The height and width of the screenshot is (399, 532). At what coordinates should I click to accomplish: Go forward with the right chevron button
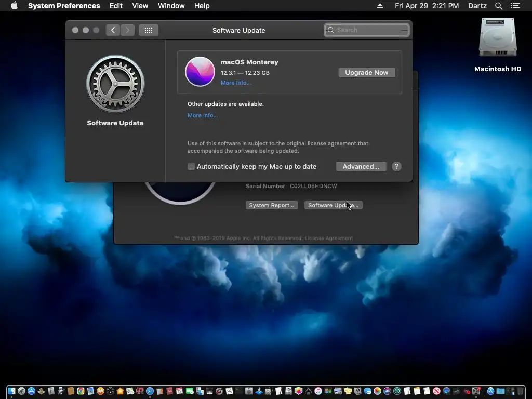[128, 30]
